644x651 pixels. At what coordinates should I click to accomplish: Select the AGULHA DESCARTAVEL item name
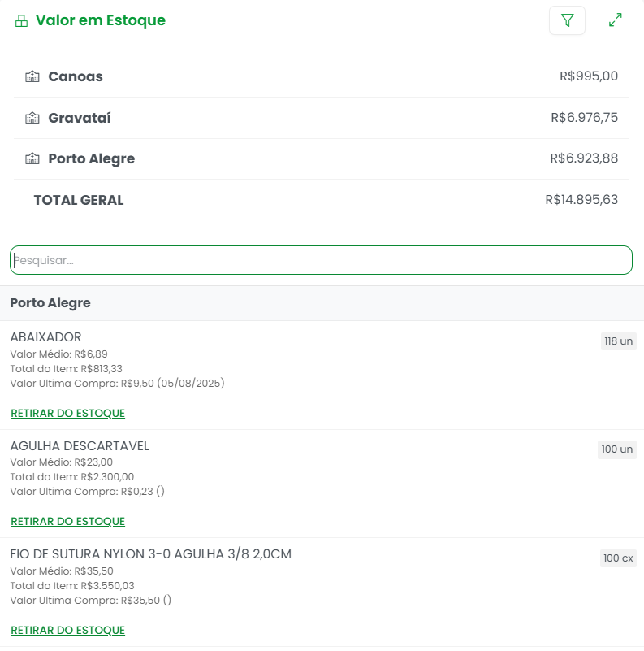(80, 445)
